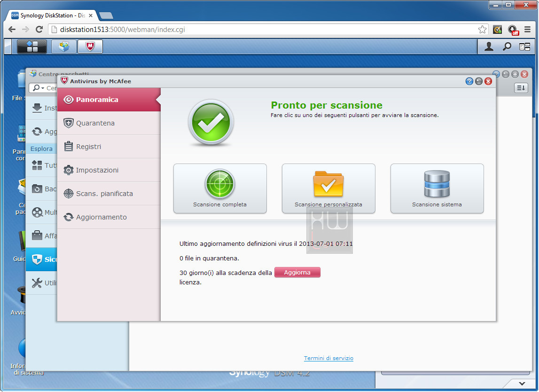
Task: Minimize the Antivirus by McAfee window
Action: [x=479, y=81]
